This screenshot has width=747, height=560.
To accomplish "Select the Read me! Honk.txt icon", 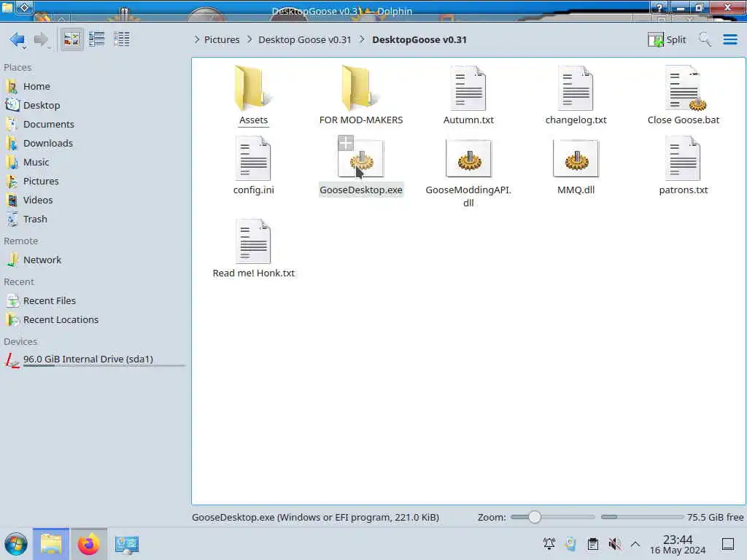I will click(x=253, y=241).
